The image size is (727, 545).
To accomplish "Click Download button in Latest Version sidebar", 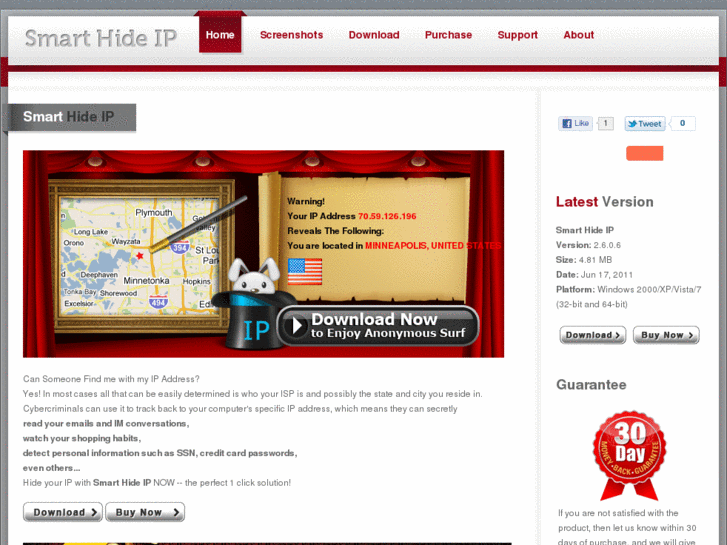I will pyautogui.click(x=593, y=335).
